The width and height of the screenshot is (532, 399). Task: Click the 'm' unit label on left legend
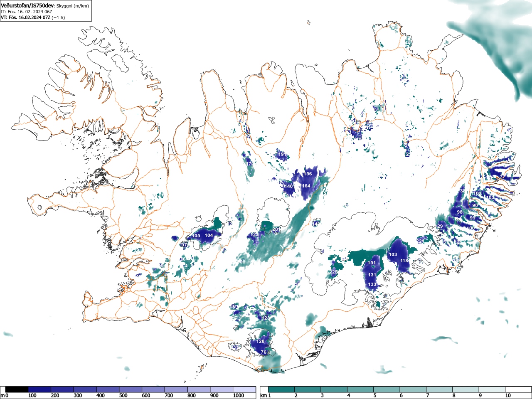[2, 396]
